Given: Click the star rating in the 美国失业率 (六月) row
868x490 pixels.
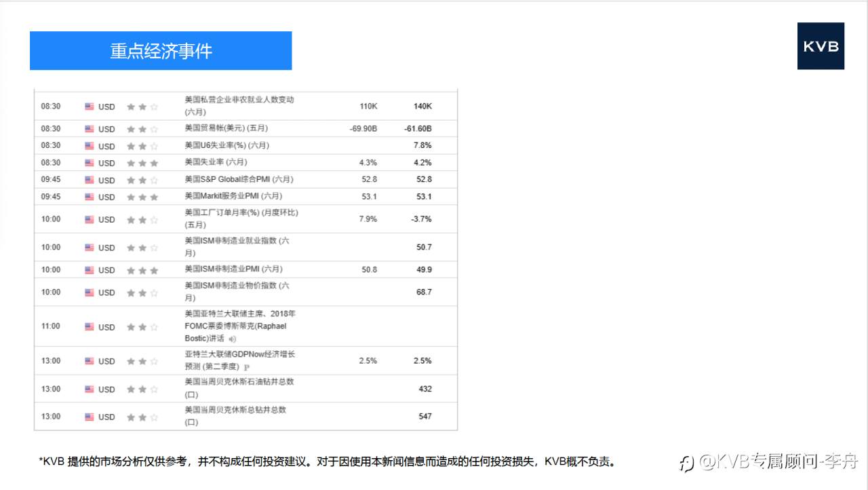Looking at the screenshot, I should [x=142, y=163].
